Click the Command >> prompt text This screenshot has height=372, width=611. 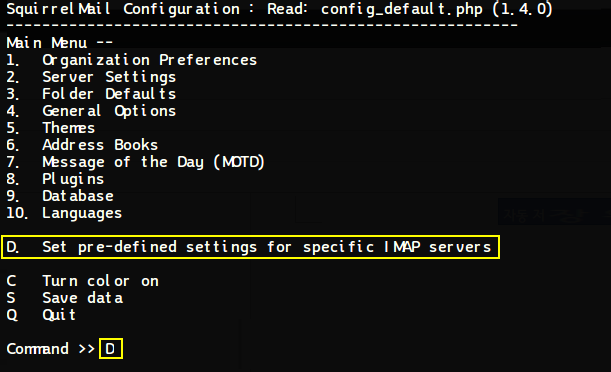coord(51,349)
